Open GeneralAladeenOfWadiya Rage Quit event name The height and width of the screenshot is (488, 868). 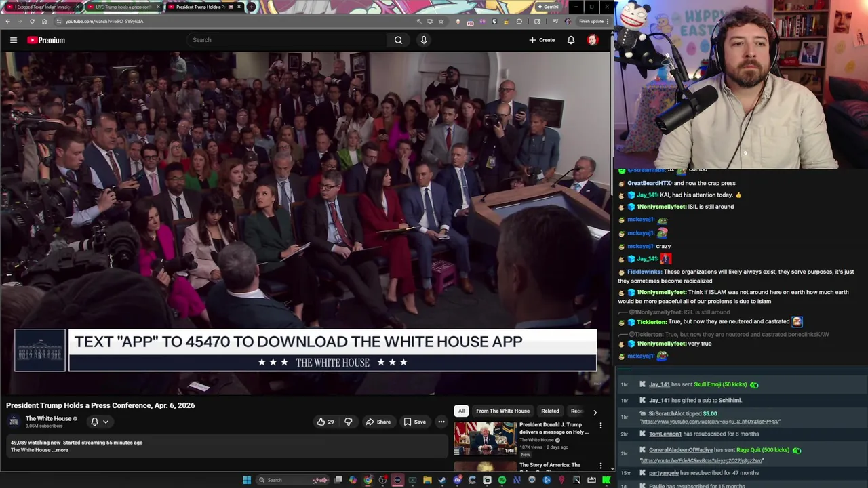(x=681, y=450)
